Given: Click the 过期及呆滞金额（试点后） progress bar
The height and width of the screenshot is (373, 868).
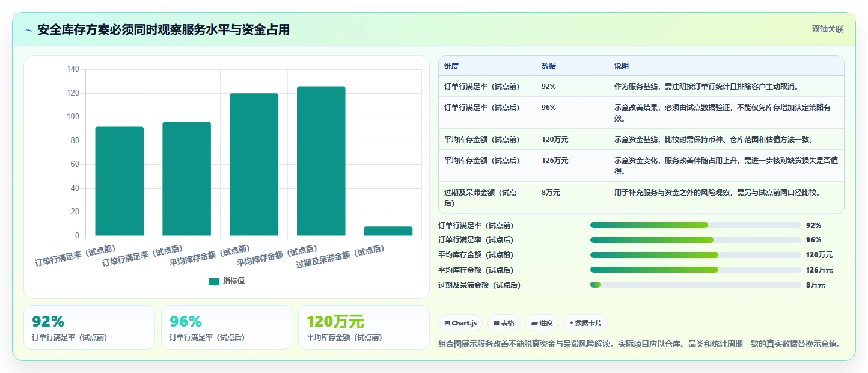Looking at the screenshot, I should pos(695,285).
